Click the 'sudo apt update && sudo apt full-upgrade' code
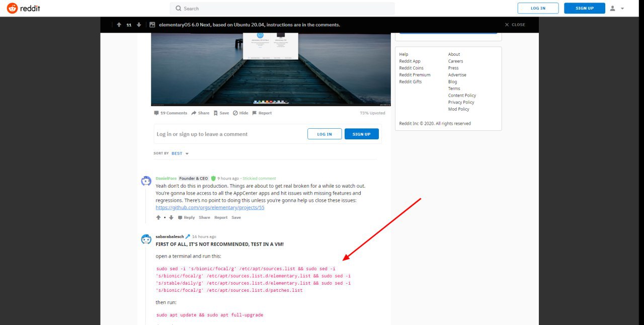This screenshot has height=325, width=644. 210,315
